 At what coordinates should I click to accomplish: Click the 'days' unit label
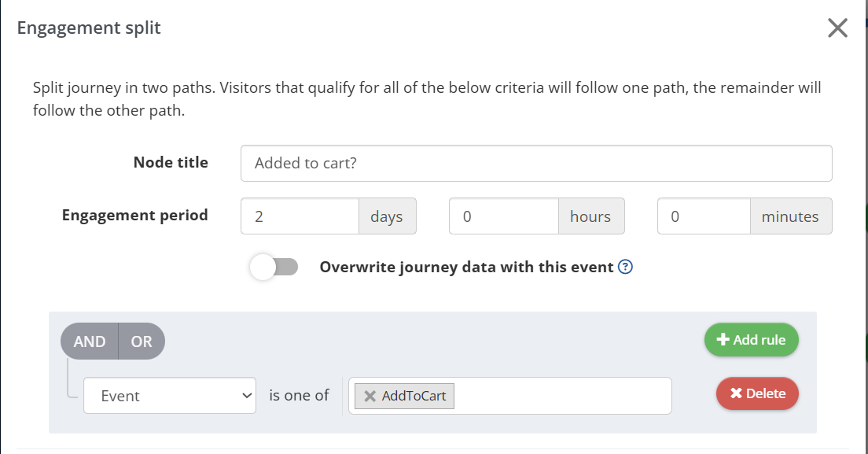[388, 216]
